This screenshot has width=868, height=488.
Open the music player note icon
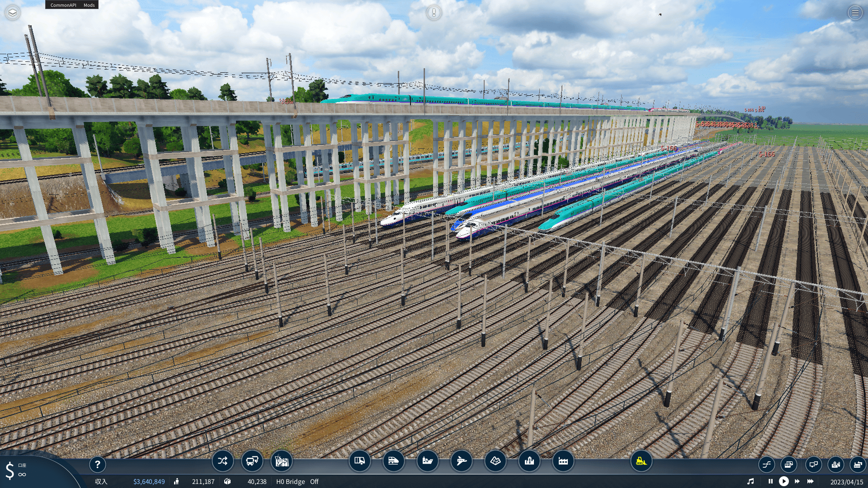tap(750, 481)
